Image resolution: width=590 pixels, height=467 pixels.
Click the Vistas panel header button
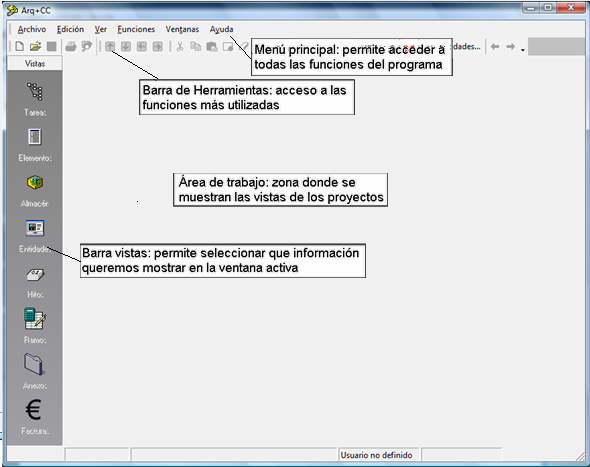[35, 64]
